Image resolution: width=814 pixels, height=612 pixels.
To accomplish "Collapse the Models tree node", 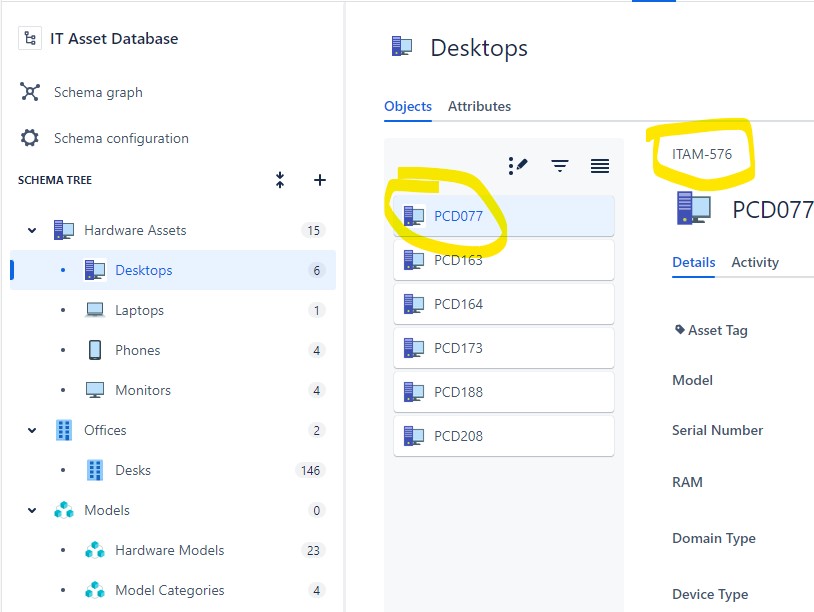I will [x=32, y=510].
